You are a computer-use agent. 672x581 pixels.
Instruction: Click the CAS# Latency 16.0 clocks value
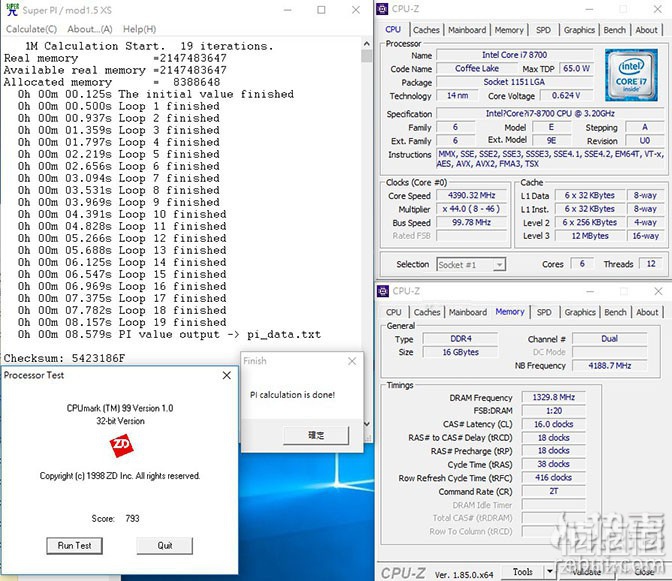pos(553,425)
